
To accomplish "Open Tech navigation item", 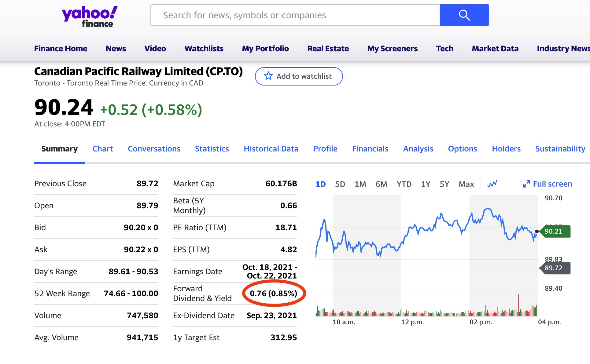I will pyautogui.click(x=444, y=49).
